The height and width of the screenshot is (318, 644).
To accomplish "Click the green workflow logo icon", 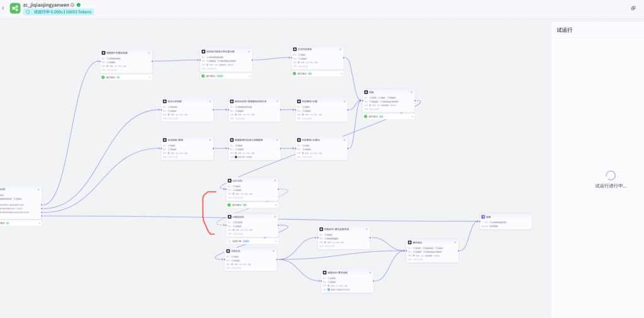I will [x=15, y=8].
